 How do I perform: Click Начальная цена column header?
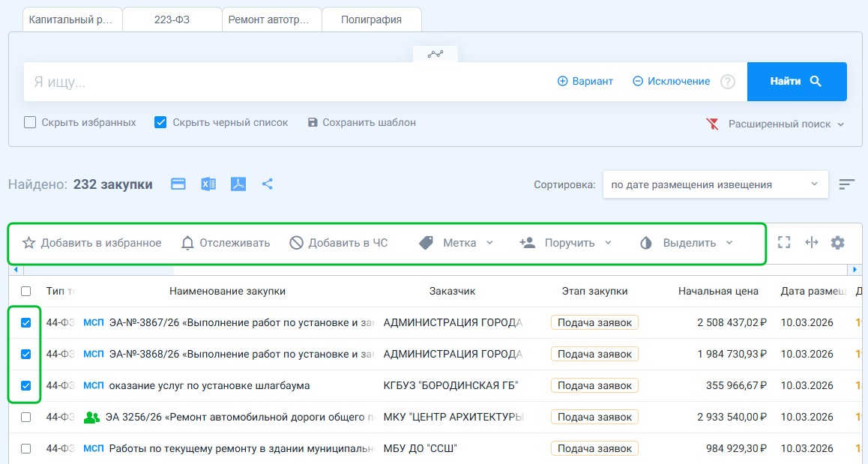point(719,292)
